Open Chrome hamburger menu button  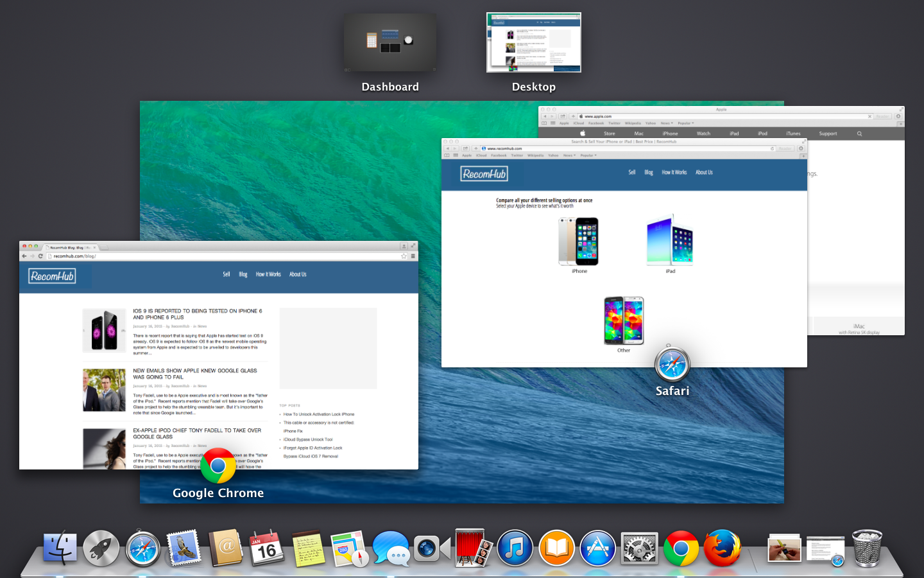point(413,256)
